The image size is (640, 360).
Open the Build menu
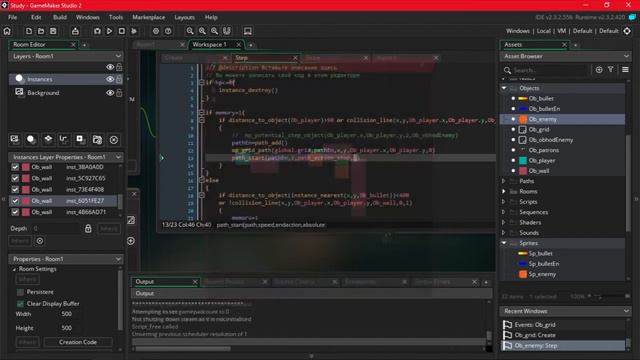pyautogui.click(x=60, y=17)
